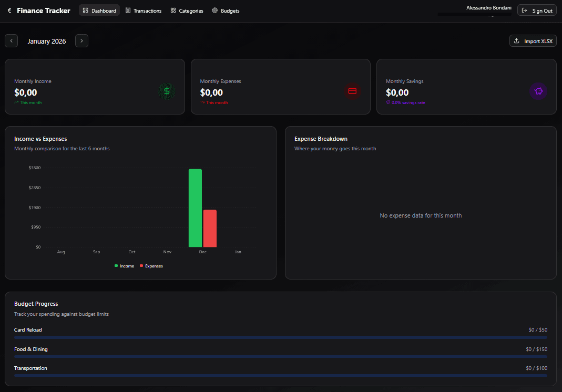Open the Budgets page from the navbar
This screenshot has height=392, width=562.
[x=226, y=10]
